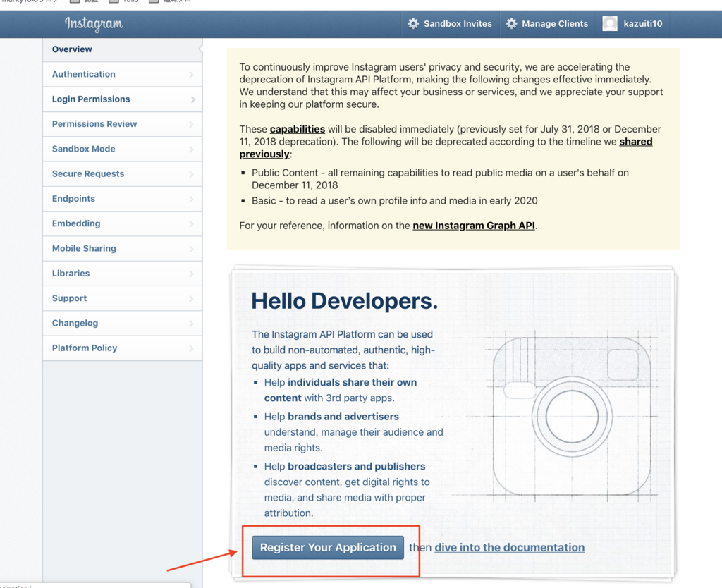Select Overview in the sidebar

click(x=123, y=49)
